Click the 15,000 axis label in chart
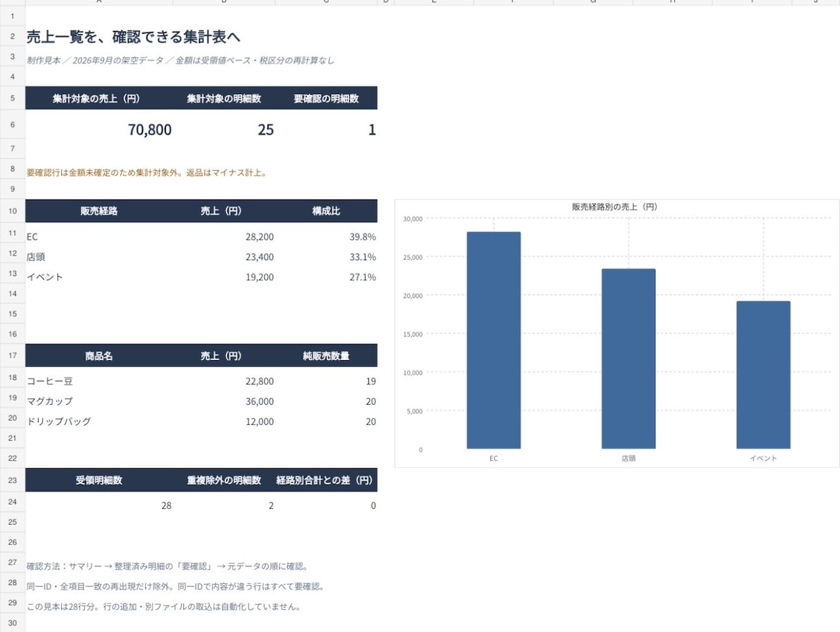 point(413,334)
